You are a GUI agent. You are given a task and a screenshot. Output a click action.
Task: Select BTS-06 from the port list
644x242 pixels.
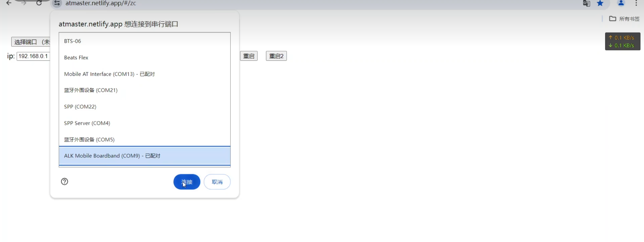(x=144, y=41)
